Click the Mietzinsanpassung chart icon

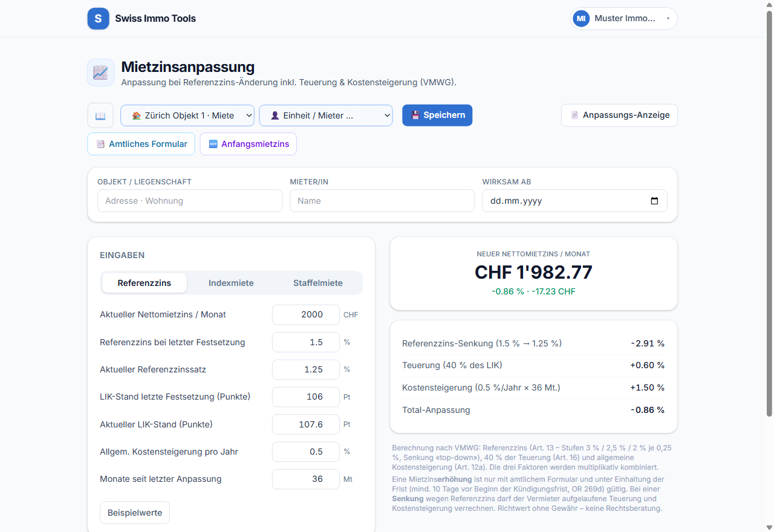pos(100,73)
